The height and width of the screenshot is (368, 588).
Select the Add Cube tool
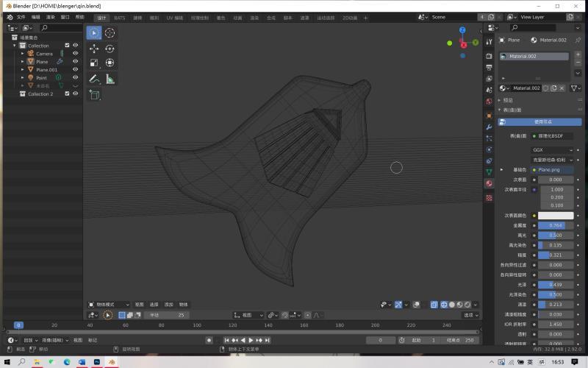tap(94, 95)
